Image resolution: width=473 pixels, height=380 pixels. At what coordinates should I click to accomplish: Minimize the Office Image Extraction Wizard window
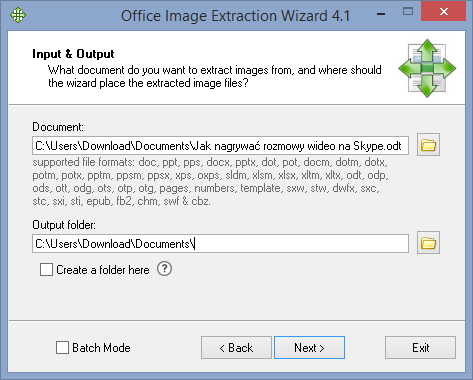click(x=381, y=14)
